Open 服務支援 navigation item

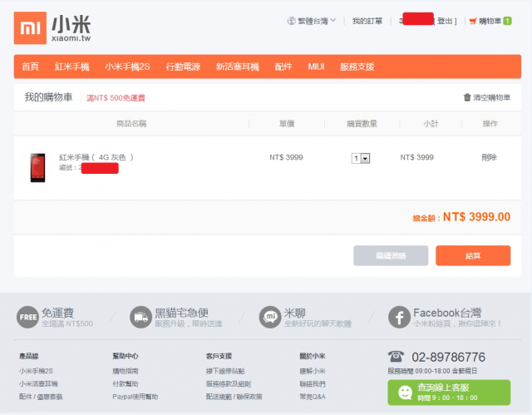(357, 67)
